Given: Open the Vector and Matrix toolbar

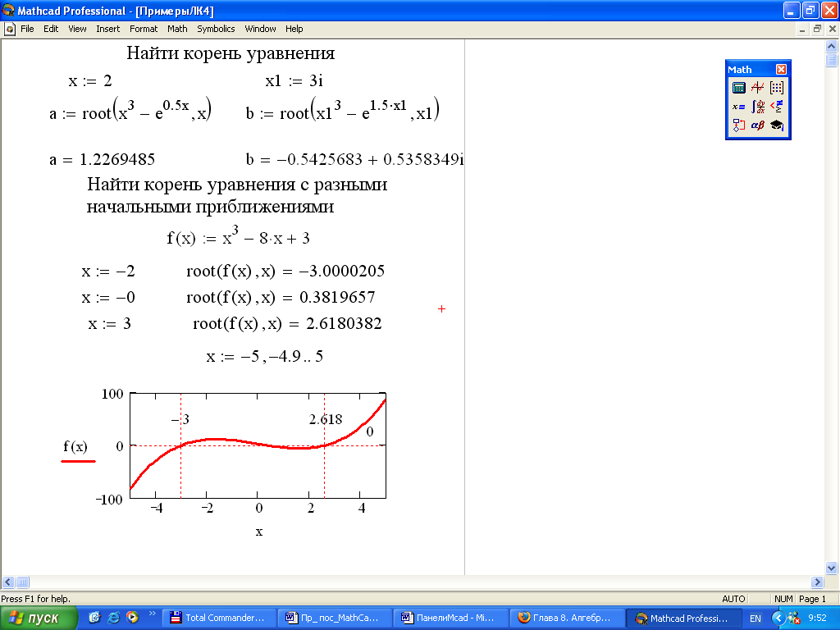Looking at the screenshot, I should [x=776, y=88].
